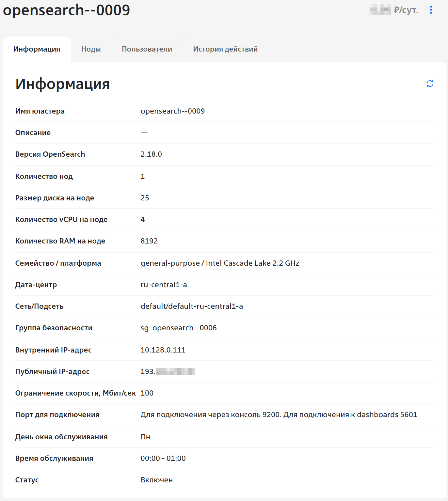Click the Время обслуживания label
448x501 pixels.
pyautogui.click(x=54, y=458)
